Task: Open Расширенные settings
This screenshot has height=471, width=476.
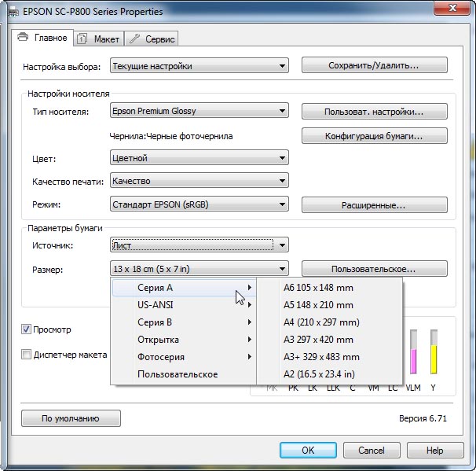Action: 375,205
